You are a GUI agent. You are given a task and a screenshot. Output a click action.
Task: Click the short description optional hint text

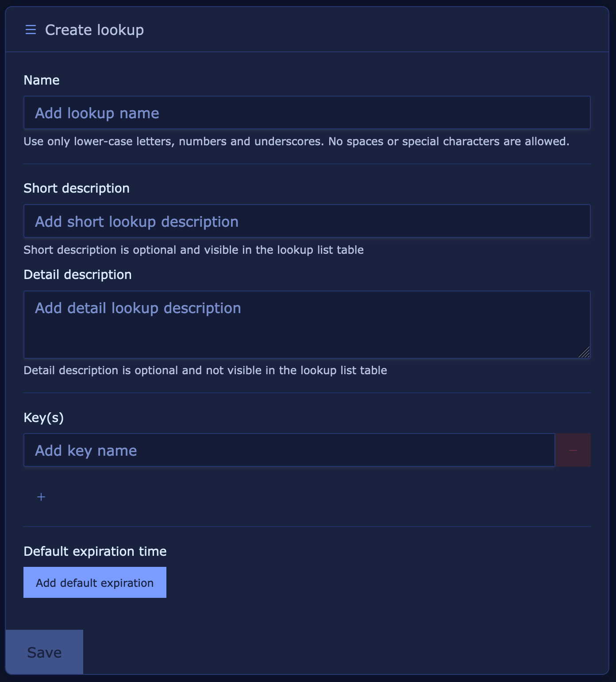(x=194, y=250)
